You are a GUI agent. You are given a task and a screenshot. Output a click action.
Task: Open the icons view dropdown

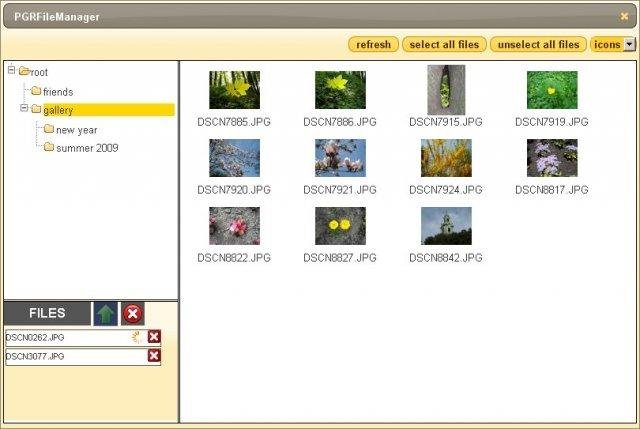coord(629,44)
